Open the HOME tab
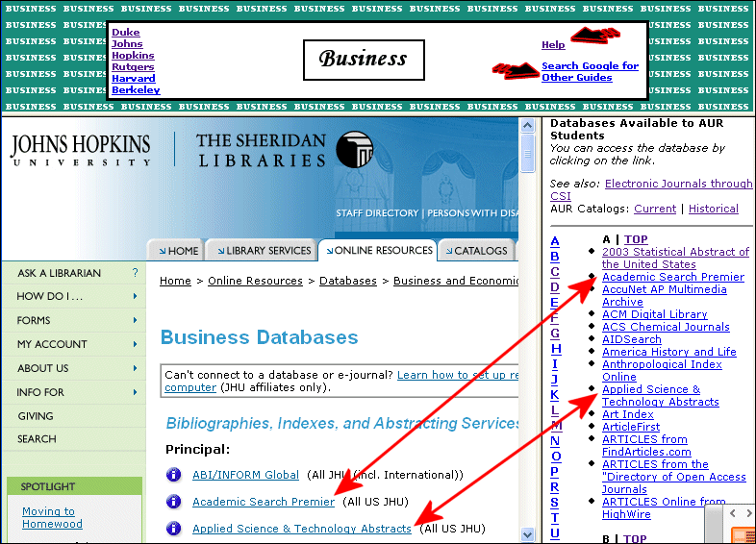This screenshot has width=756, height=544. click(176, 251)
